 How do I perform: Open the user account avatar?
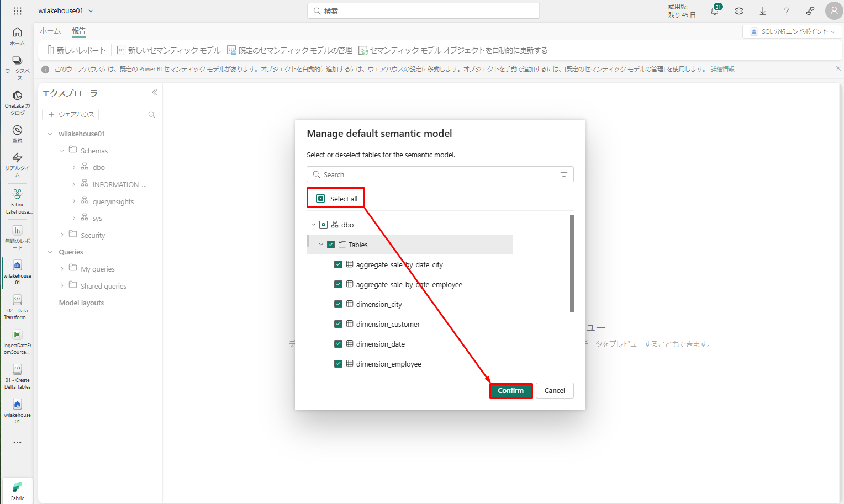(x=834, y=11)
